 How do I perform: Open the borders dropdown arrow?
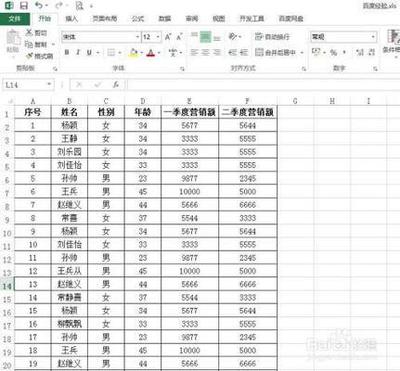(x=119, y=53)
